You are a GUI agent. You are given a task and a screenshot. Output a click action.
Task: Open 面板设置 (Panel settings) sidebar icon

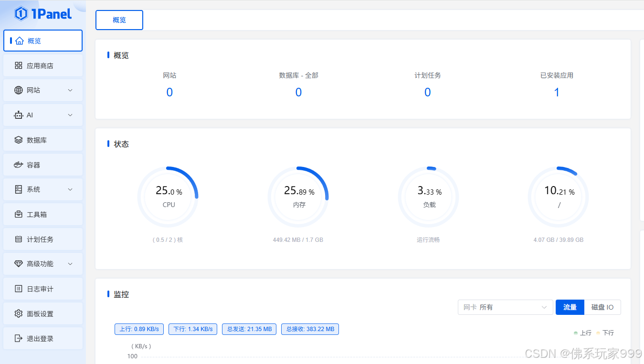coord(19,313)
